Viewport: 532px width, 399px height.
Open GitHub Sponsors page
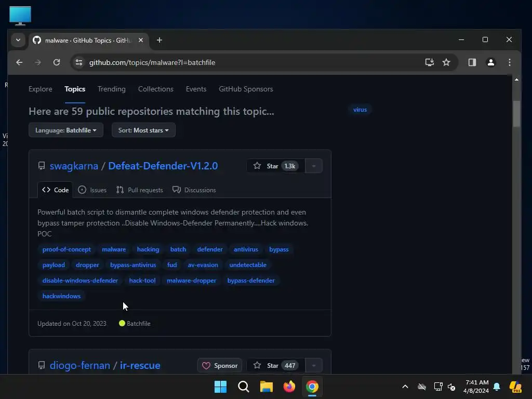(246, 89)
